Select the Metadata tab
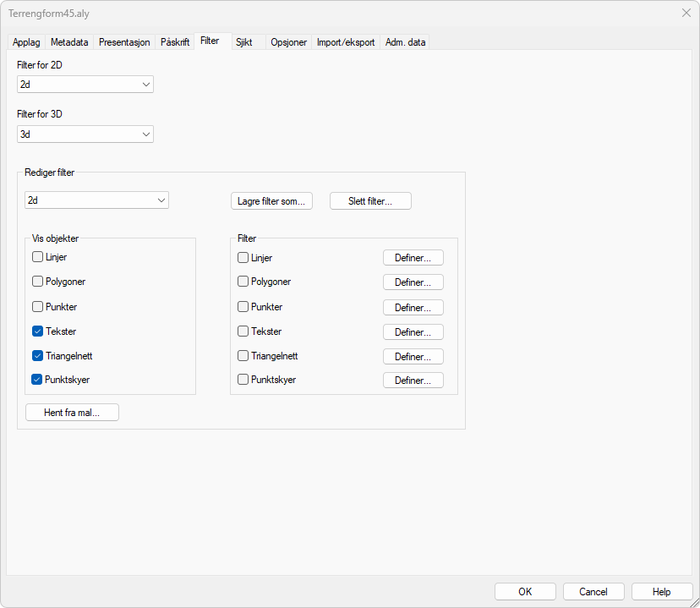The width and height of the screenshot is (700, 608). pyautogui.click(x=69, y=42)
